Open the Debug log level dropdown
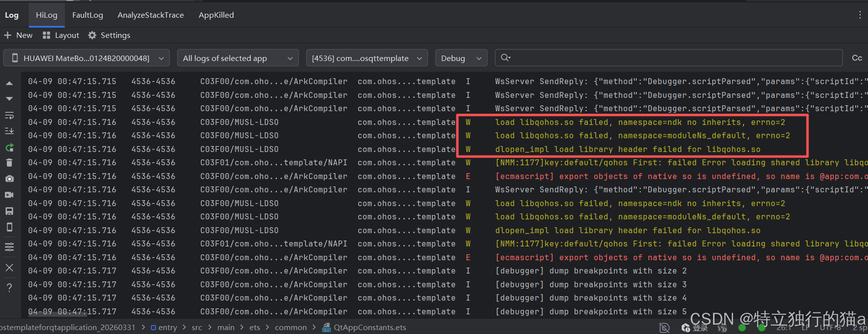This screenshot has width=868, height=334. point(461,58)
